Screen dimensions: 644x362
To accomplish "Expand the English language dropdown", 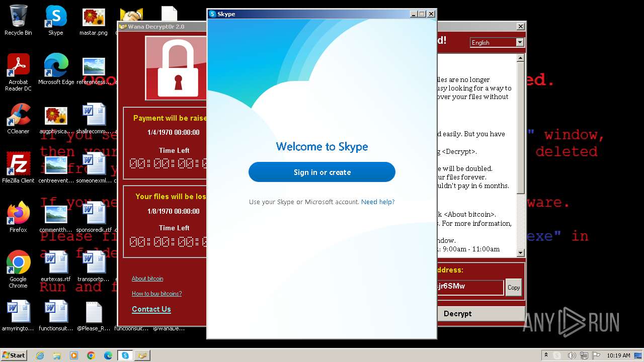I will 520,43.
